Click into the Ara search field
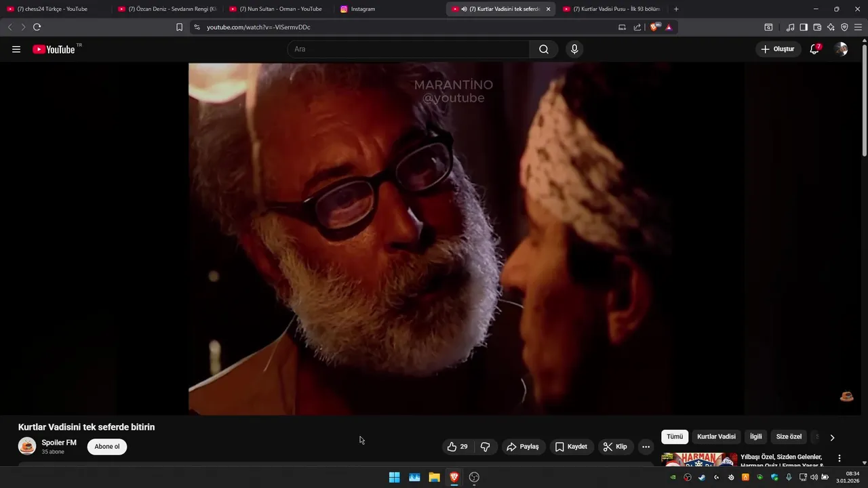 click(408, 49)
